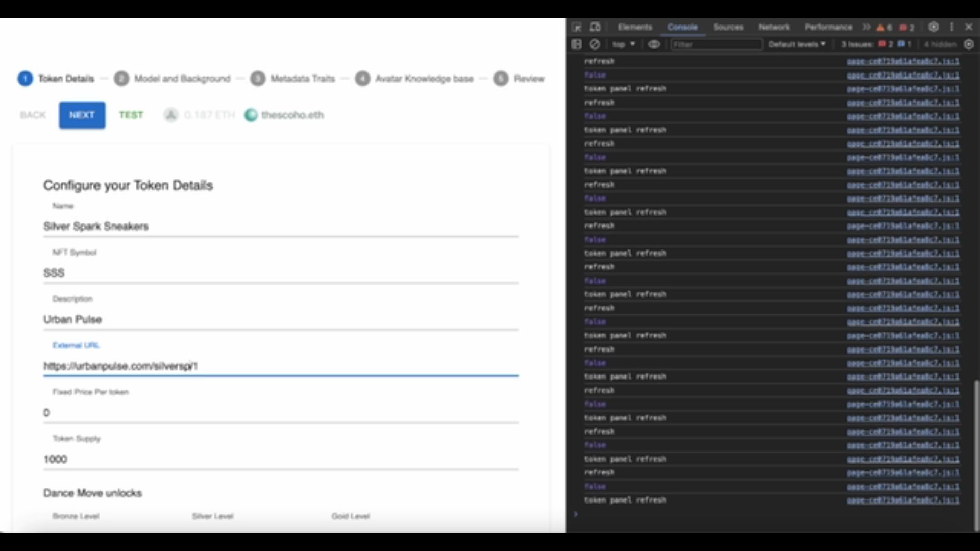Activate the inspect element picker icon
This screenshot has width=980, height=551.
(577, 27)
